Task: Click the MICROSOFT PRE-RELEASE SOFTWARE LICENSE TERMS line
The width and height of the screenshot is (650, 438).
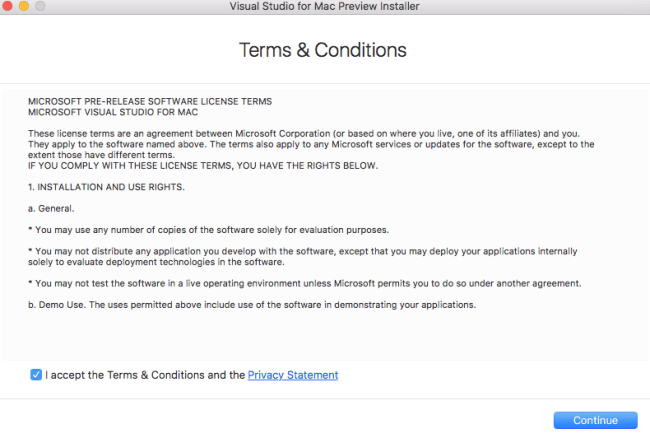Action: pyautogui.click(x=150, y=101)
